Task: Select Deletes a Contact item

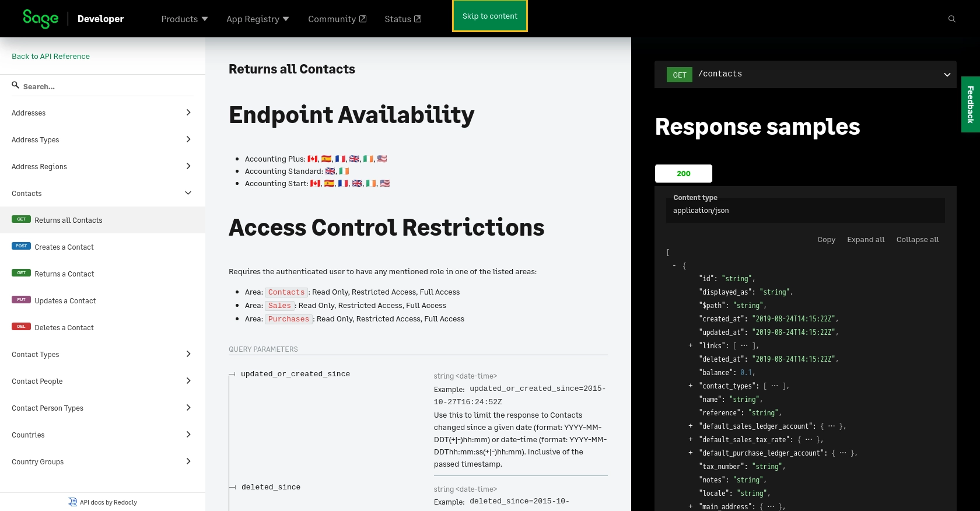Action: 103,327
